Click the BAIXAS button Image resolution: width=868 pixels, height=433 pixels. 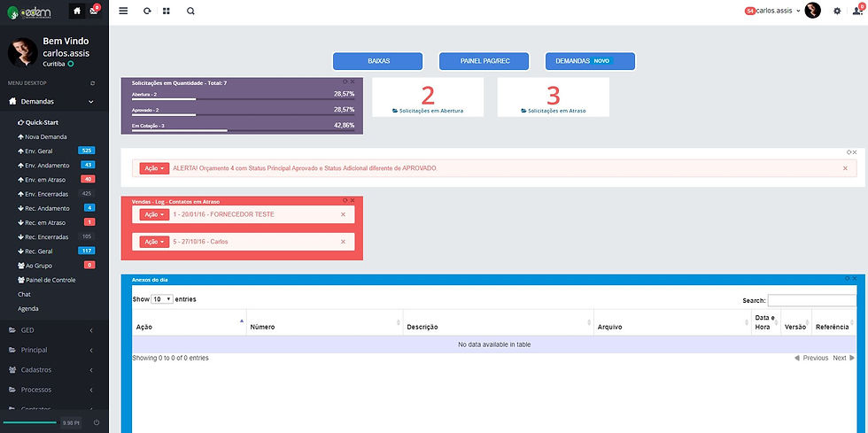point(378,61)
